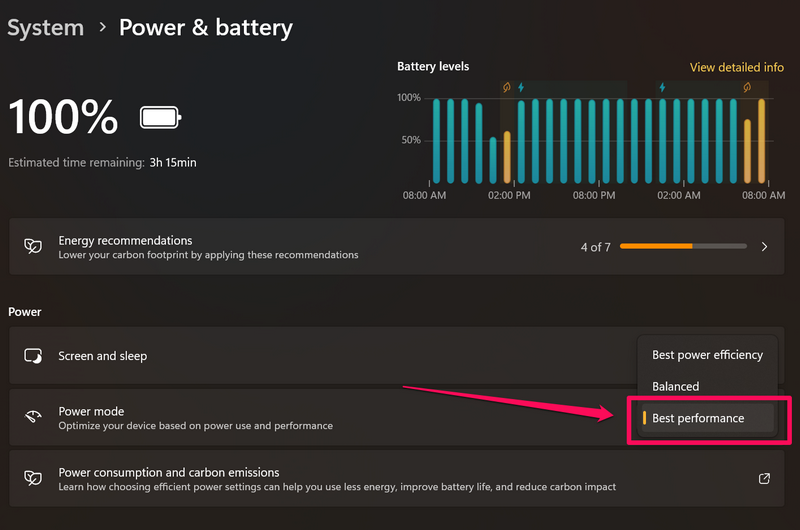
Task: Open the Power mode row title
Action: pos(91,411)
